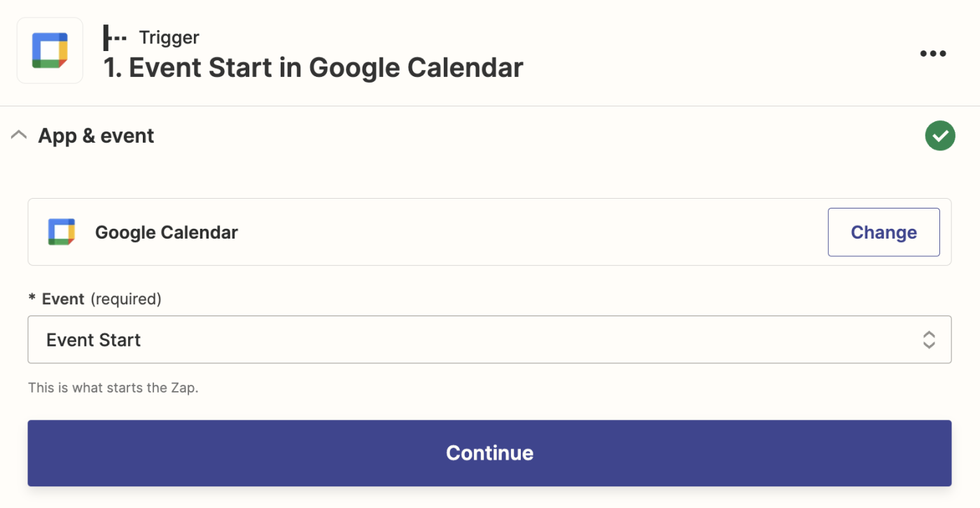Click the green checkmark status icon
The image size is (980, 508).
pos(939,136)
